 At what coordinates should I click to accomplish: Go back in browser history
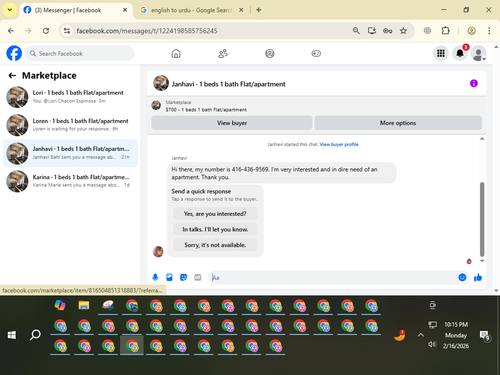coord(11,31)
